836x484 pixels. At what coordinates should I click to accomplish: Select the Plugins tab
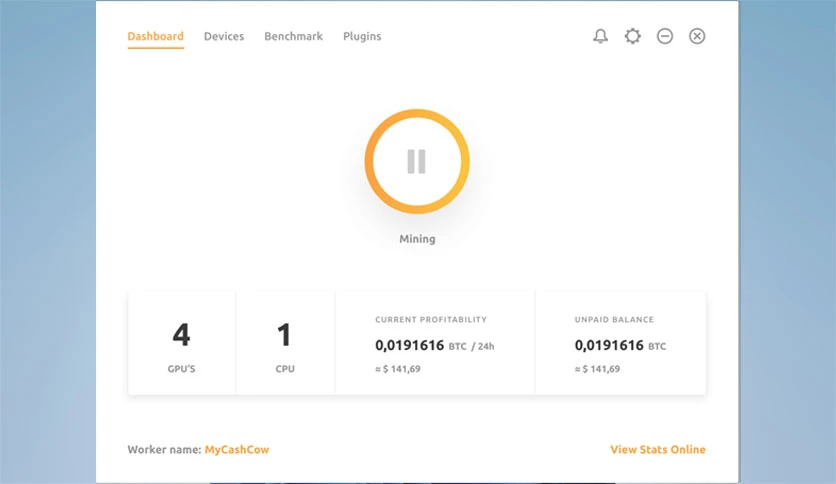362,36
